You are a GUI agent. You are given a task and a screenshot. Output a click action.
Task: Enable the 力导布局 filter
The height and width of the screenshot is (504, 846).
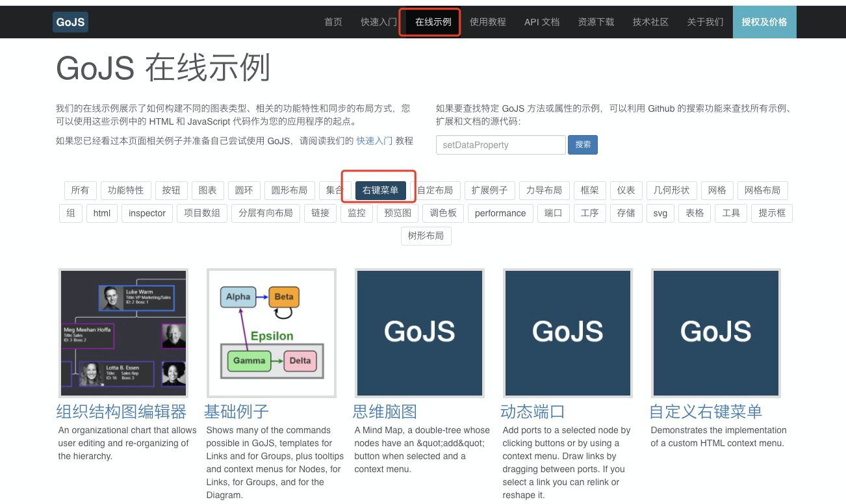[544, 190]
